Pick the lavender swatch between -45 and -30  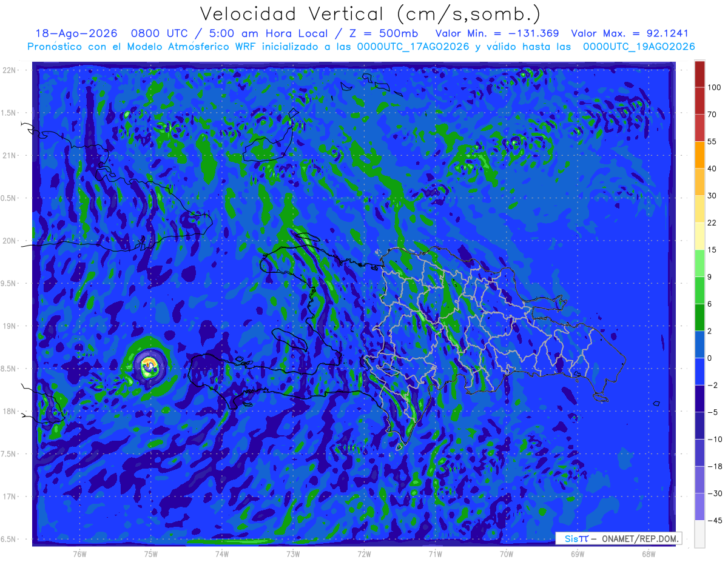[x=699, y=507]
